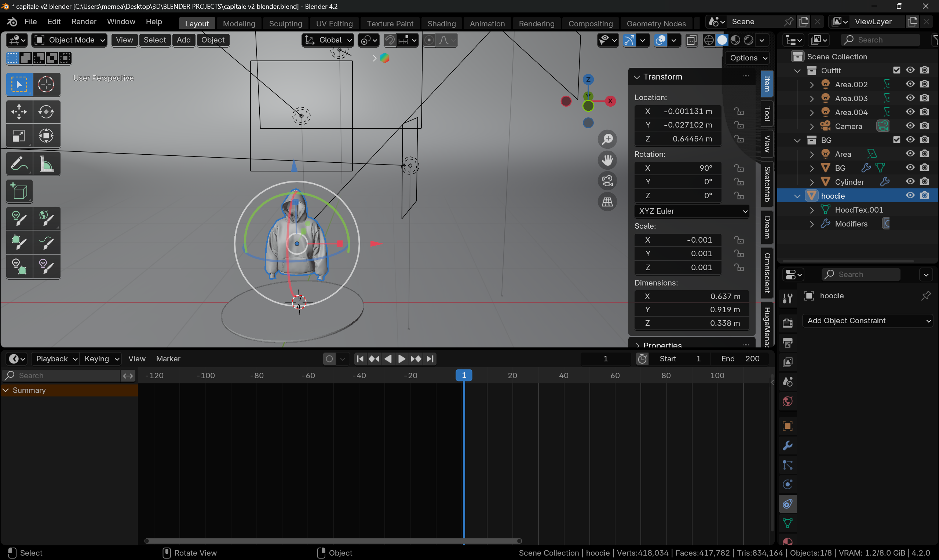This screenshot has height=560, width=939.
Task: Switch to the Sculpting workspace tab
Action: pos(285,23)
